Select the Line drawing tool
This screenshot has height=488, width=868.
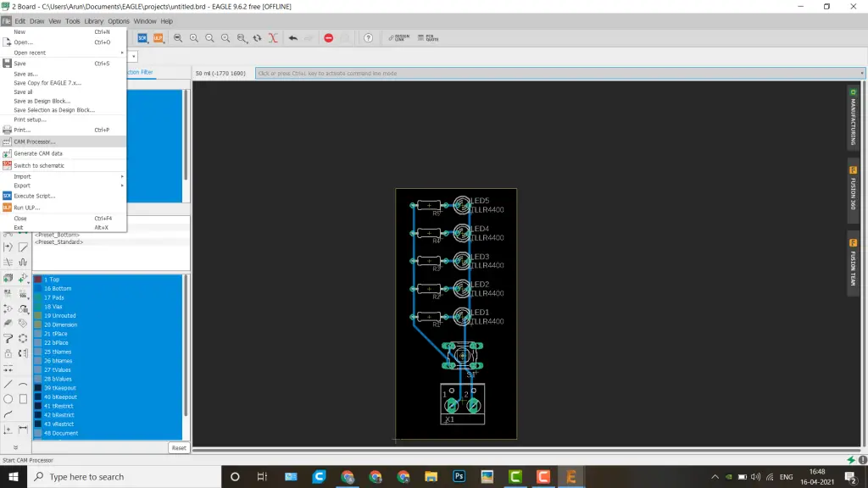[8, 384]
